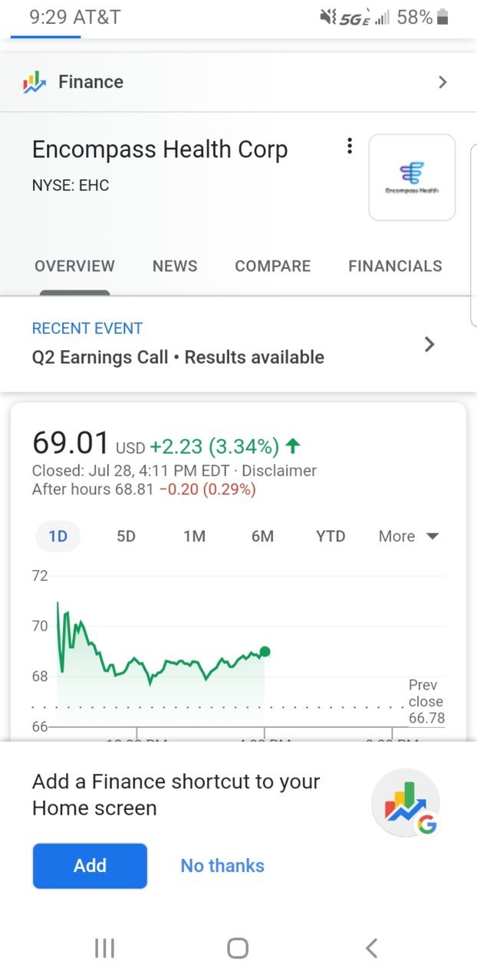Switch to the NEWS tab

click(175, 266)
